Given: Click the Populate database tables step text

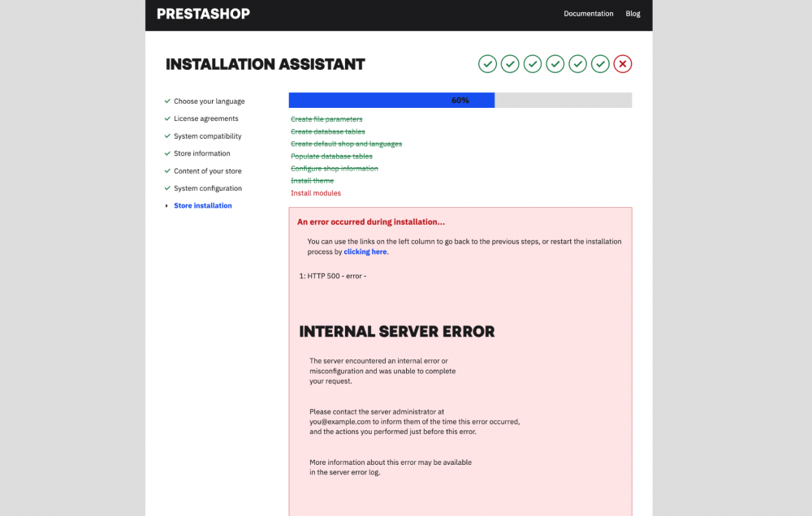Looking at the screenshot, I should click(x=331, y=156).
